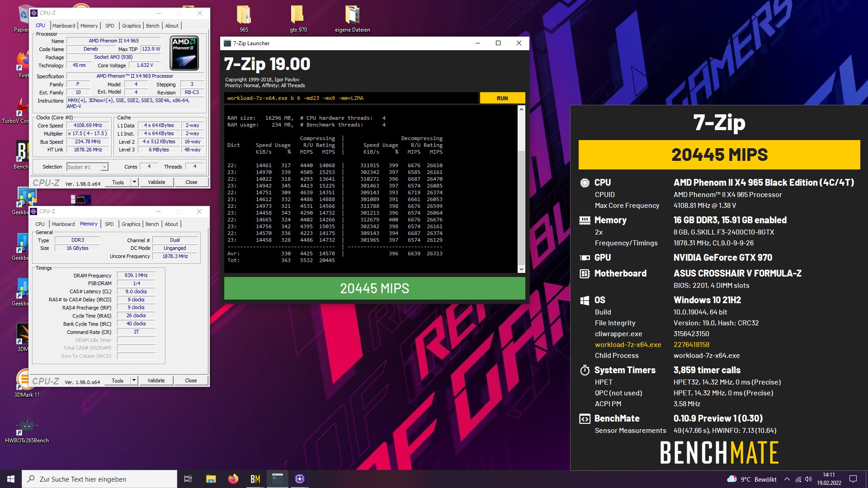The height and width of the screenshot is (488, 868).
Task: Click the workload-7z-x64.exe hash 2276418158
Action: point(691,345)
